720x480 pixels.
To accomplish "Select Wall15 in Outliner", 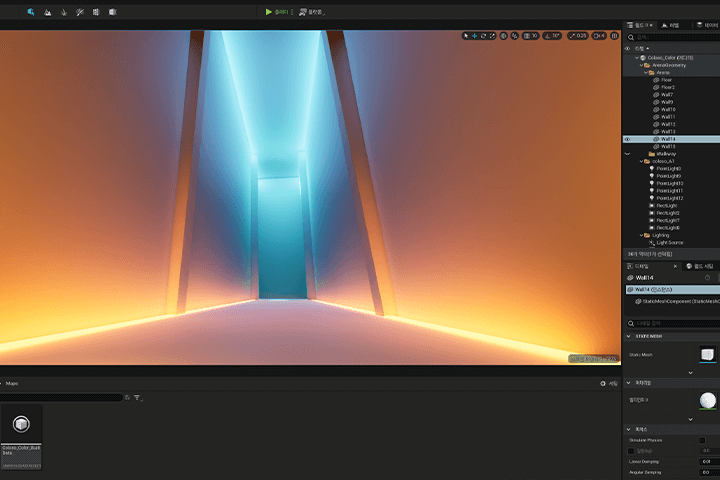I will pyautogui.click(x=668, y=147).
